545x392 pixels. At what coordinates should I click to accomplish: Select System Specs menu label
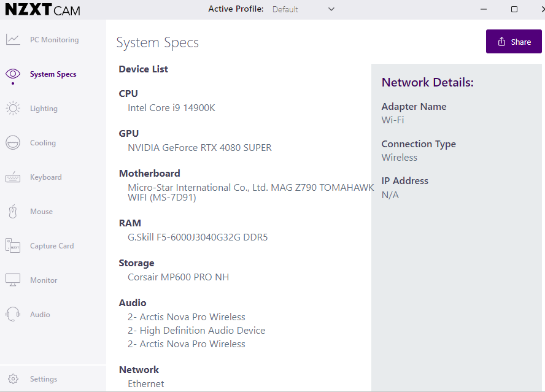click(x=53, y=74)
